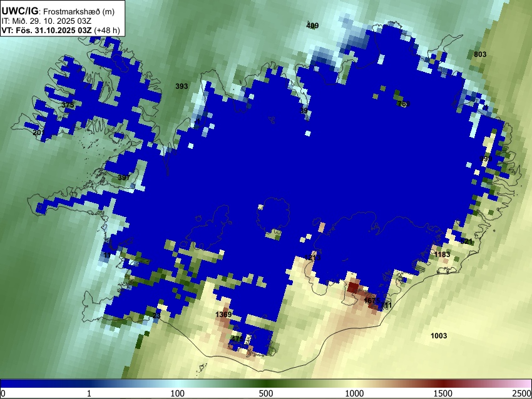Click the 100 label on the color scale

click(177, 393)
